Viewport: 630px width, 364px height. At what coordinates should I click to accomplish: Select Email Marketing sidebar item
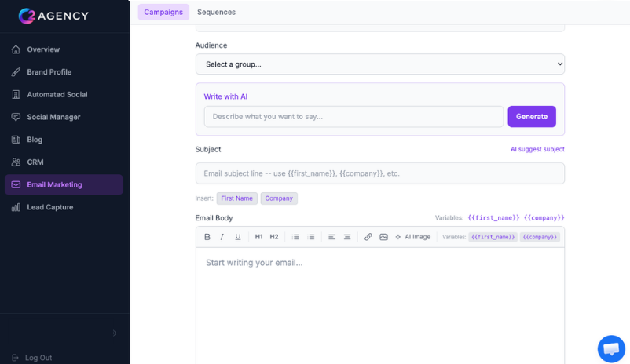pyautogui.click(x=64, y=184)
